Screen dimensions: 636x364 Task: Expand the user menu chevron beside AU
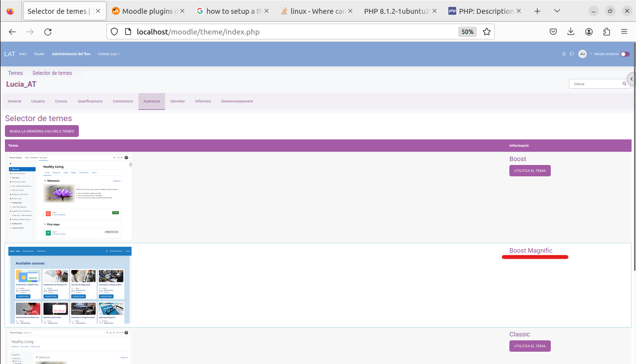click(x=591, y=54)
